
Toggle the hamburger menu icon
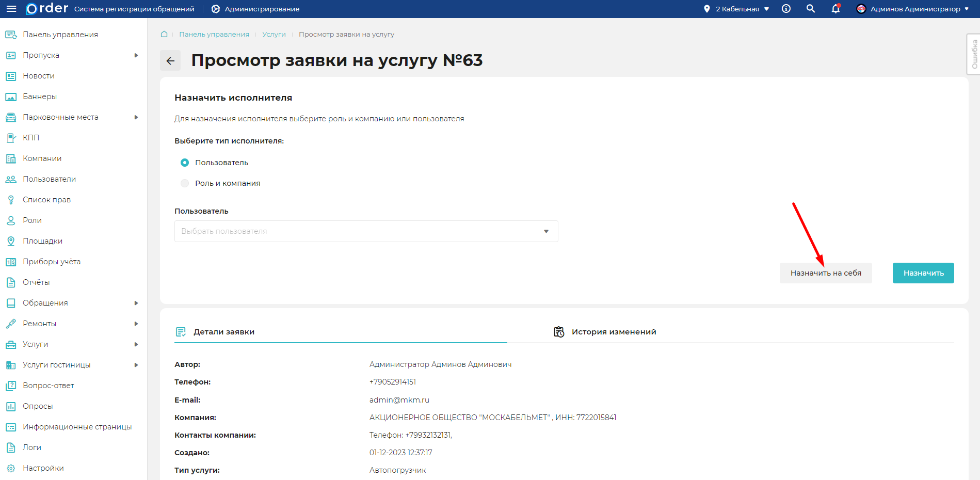[11, 8]
